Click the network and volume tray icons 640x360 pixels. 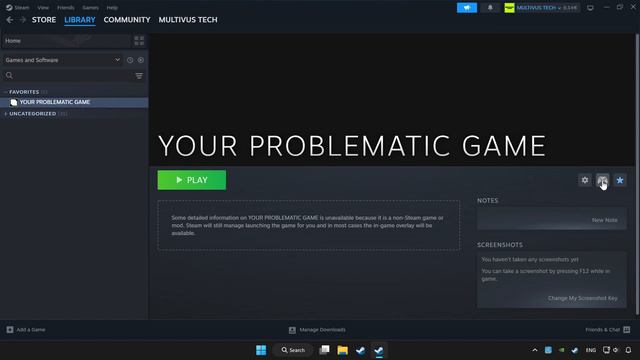click(611, 350)
